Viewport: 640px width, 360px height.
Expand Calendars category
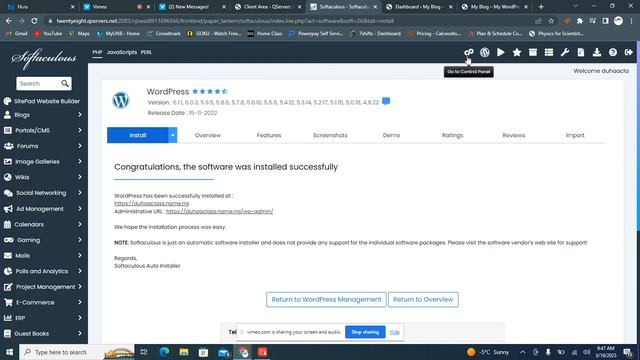43,224
